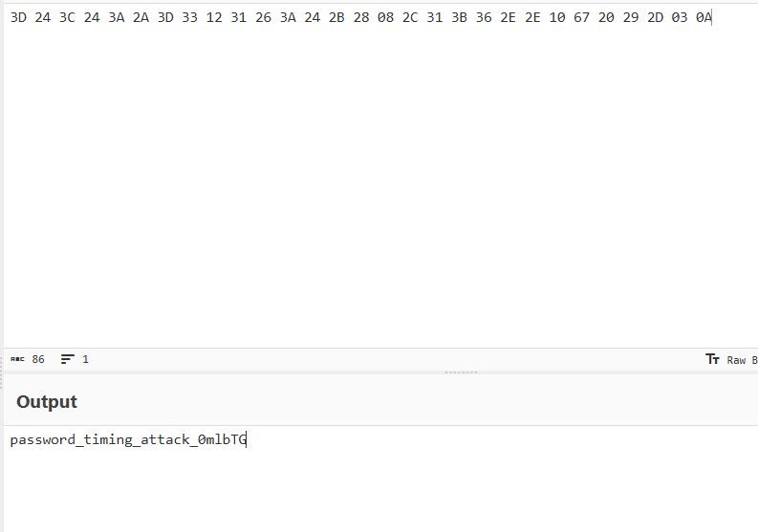Image resolution: width=758 pixels, height=532 pixels.
Task: Click the final hex byte 0A in the input
Action: [x=704, y=17]
